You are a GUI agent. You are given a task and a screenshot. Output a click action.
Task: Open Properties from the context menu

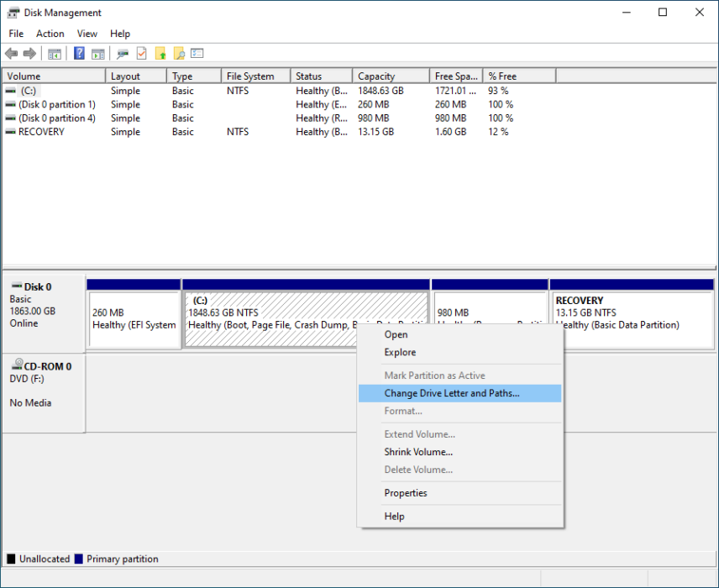pyautogui.click(x=406, y=493)
